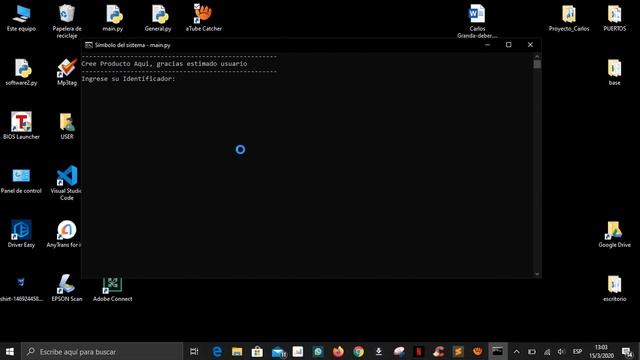Open Google Chrome from taskbar
This screenshot has width=640, height=360.
(358, 351)
